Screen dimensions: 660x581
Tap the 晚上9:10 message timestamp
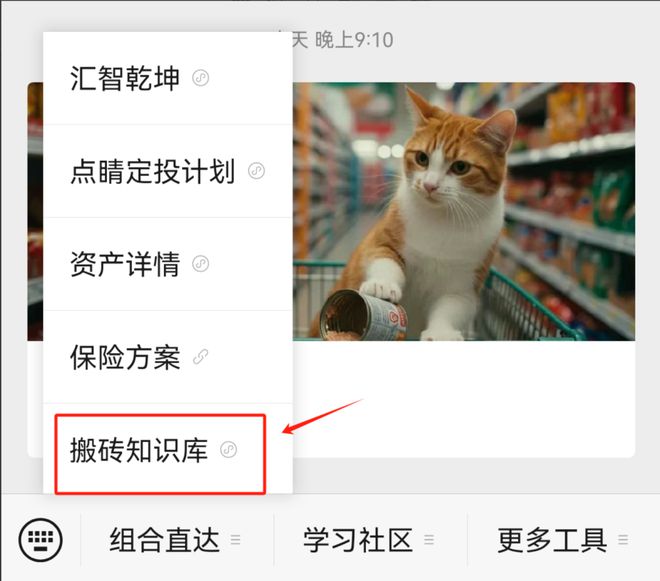(x=354, y=40)
